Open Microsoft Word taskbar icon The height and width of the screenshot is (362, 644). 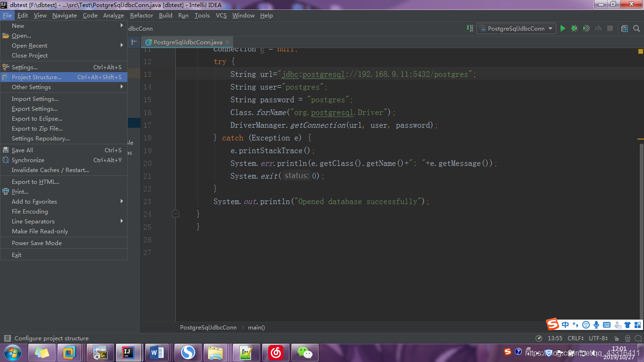tap(157, 353)
